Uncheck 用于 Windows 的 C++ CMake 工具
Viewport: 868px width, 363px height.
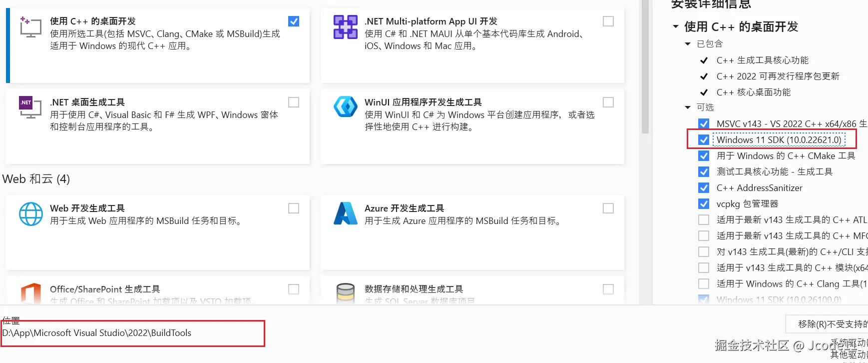pos(704,156)
